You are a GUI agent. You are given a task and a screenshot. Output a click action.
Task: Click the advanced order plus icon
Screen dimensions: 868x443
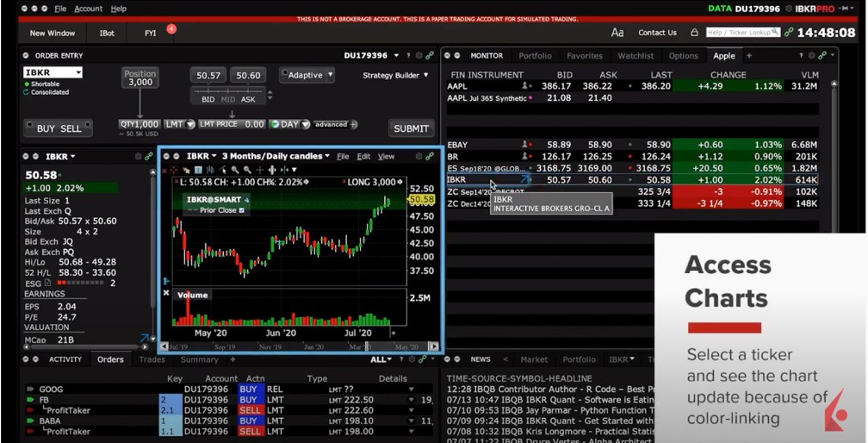pyautogui.click(x=353, y=124)
